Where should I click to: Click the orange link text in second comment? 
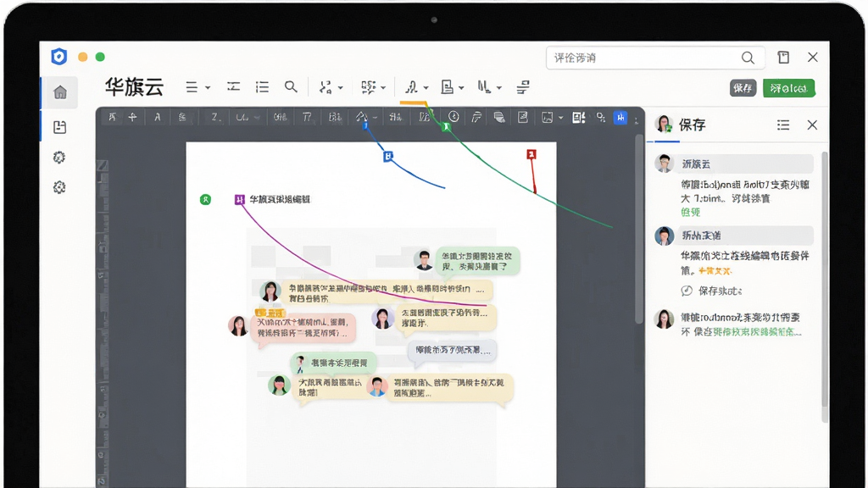coord(715,270)
